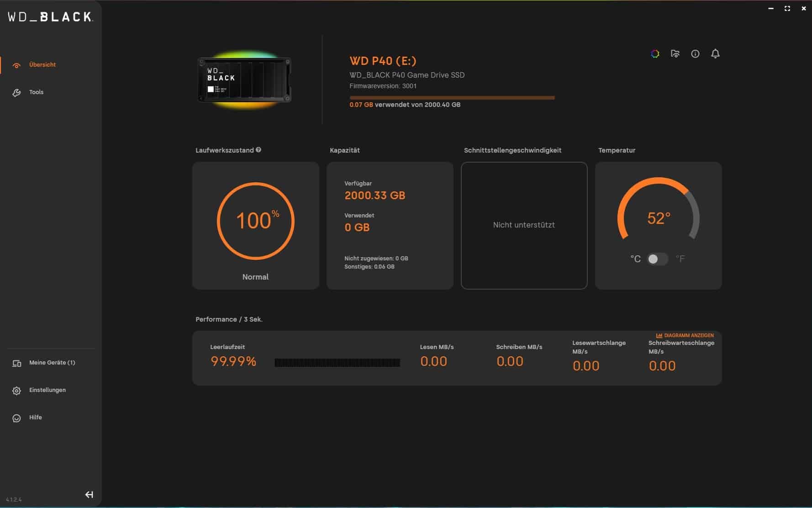
Task: Click the Schnittstellengeschwindigkeit card
Action: pos(524,225)
